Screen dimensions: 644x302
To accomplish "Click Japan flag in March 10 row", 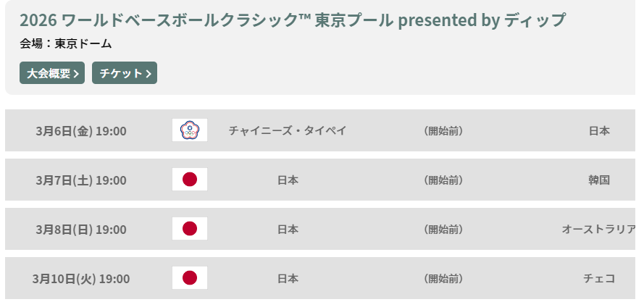I will click(x=190, y=278).
